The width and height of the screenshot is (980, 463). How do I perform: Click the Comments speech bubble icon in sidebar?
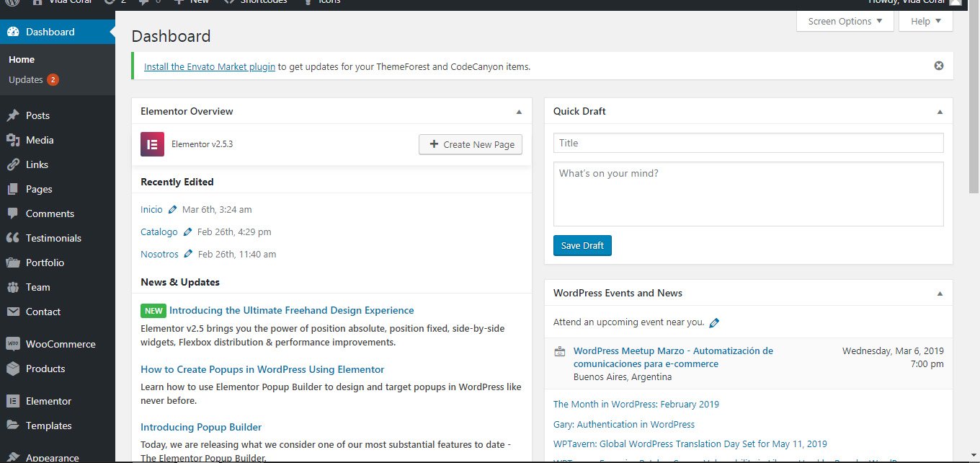12,213
